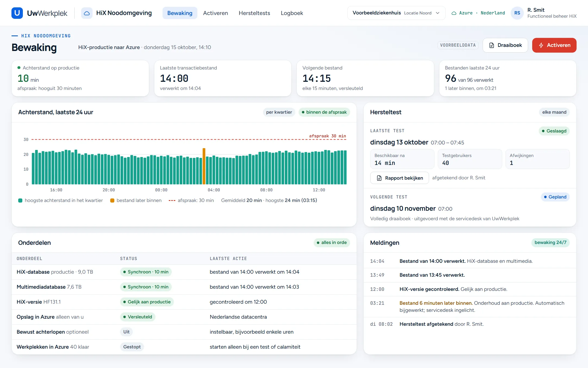Expand the Voorbeeldziekenhuis location chevron
This screenshot has height=368, width=588.
tap(437, 13)
